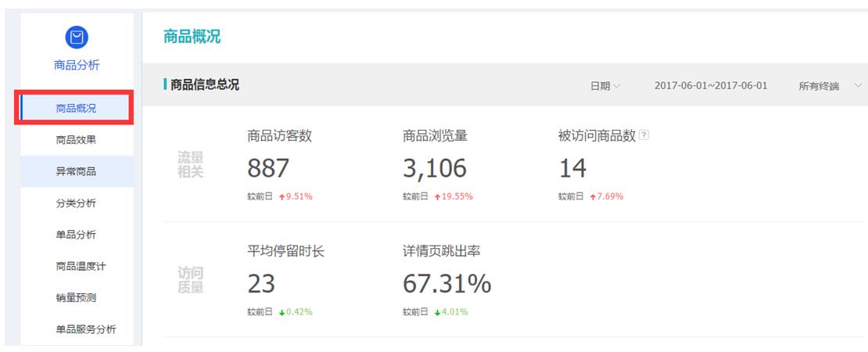This screenshot has width=868, height=352.
Task: Select the date range 2017-06-01~2017-06-01
Action: coord(711,86)
